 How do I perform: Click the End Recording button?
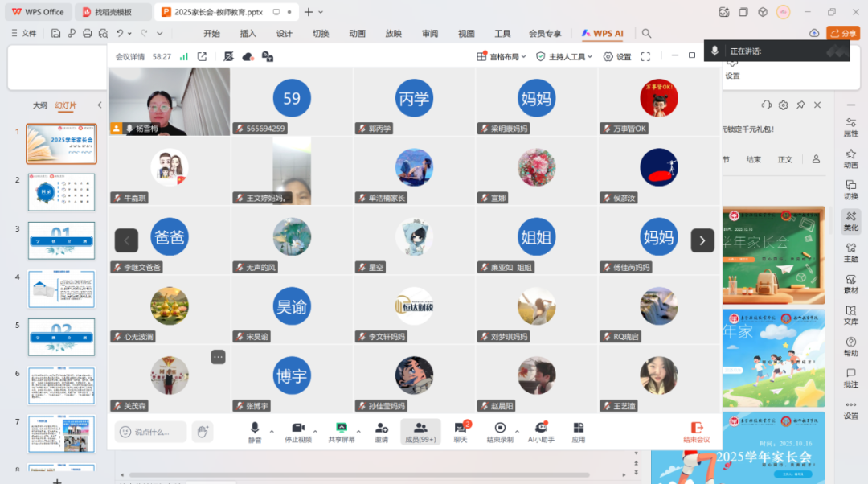500,432
